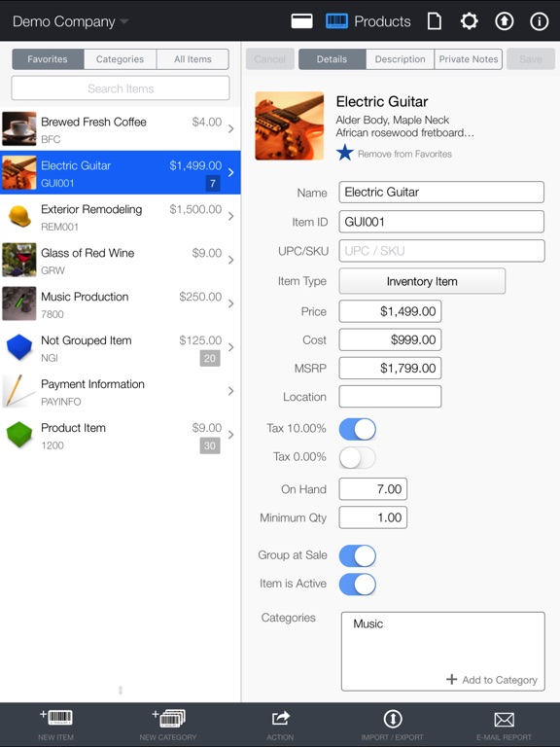Viewport: 560px width, 747px height.
Task: Tap the New Category icon
Action: pyautogui.click(x=168, y=718)
